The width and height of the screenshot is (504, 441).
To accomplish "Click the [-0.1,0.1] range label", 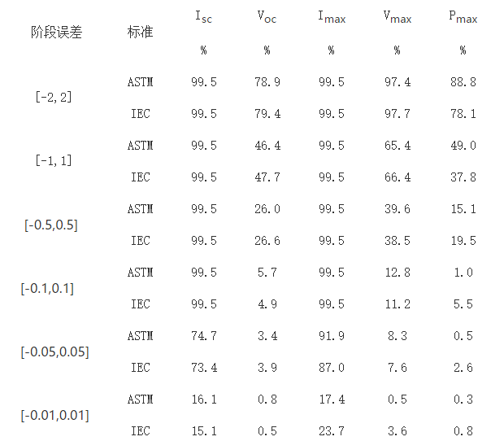I will click(47, 288).
